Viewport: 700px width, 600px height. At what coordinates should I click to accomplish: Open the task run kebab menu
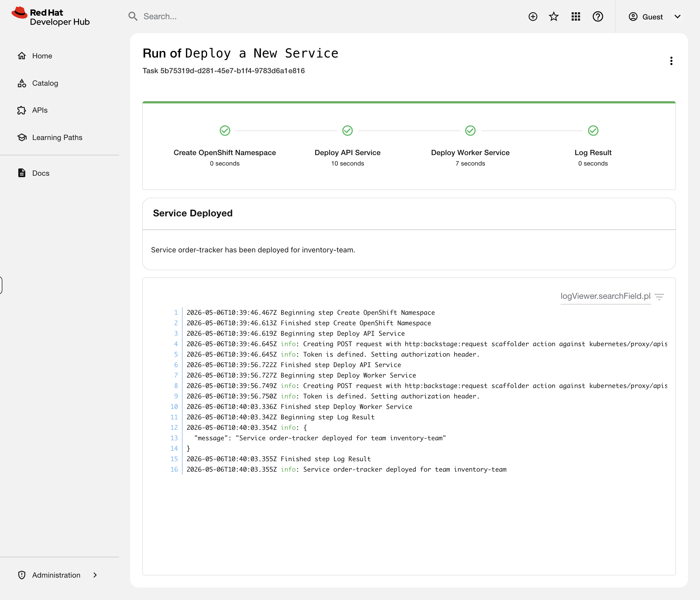pos(671,61)
